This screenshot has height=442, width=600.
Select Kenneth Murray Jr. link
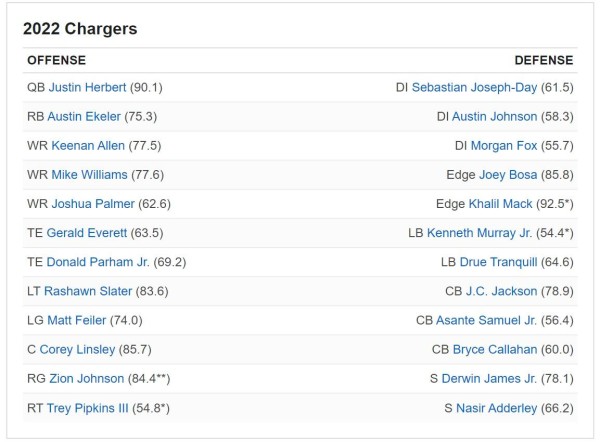click(x=480, y=233)
